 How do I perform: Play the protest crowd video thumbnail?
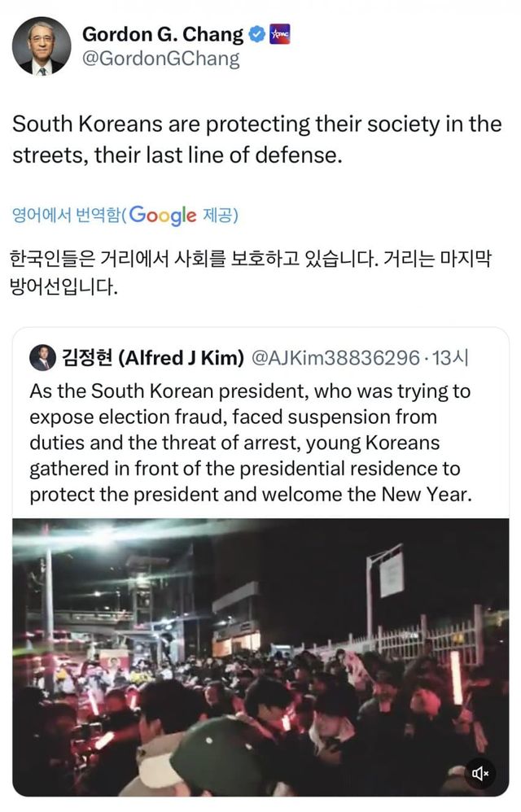point(260,657)
